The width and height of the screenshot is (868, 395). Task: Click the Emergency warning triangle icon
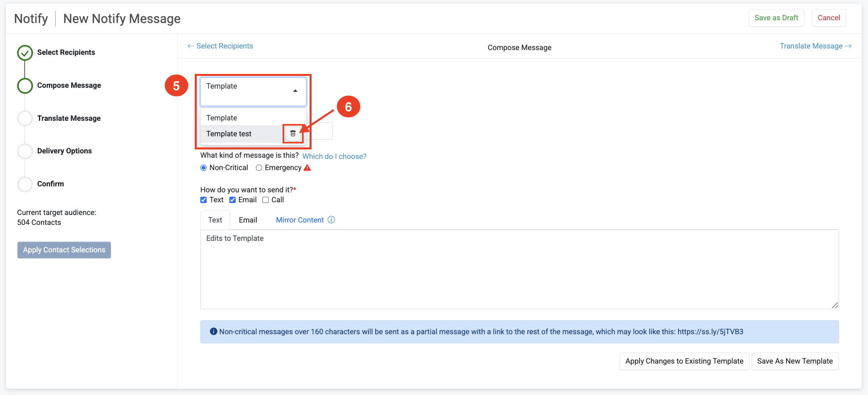307,168
